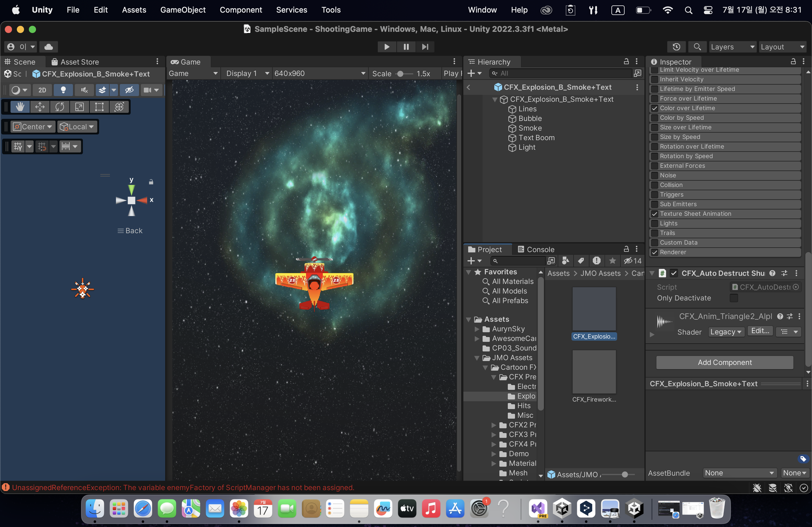The width and height of the screenshot is (812, 527).
Task: Select the Hand view tool
Action: pos(20,107)
